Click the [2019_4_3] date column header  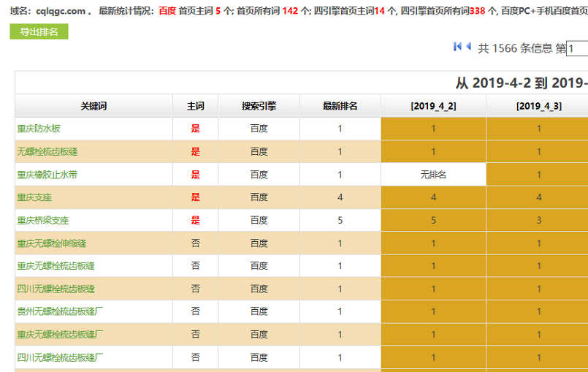(x=538, y=106)
